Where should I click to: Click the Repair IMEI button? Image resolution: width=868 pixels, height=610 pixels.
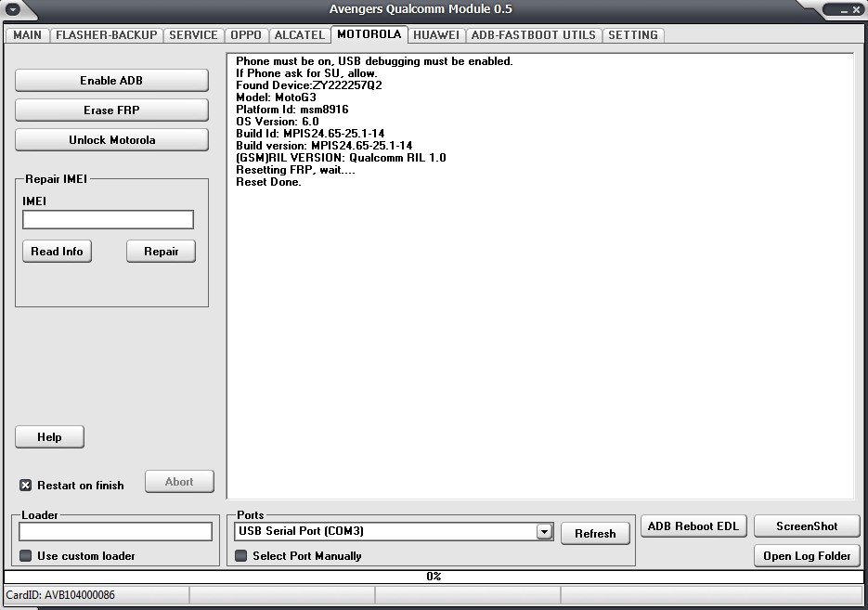(162, 252)
